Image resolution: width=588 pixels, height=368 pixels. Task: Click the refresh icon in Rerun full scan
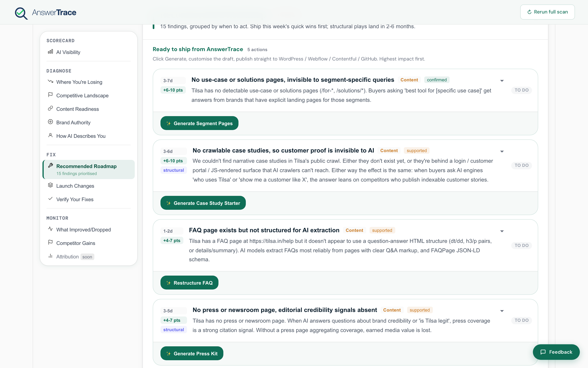(x=529, y=12)
